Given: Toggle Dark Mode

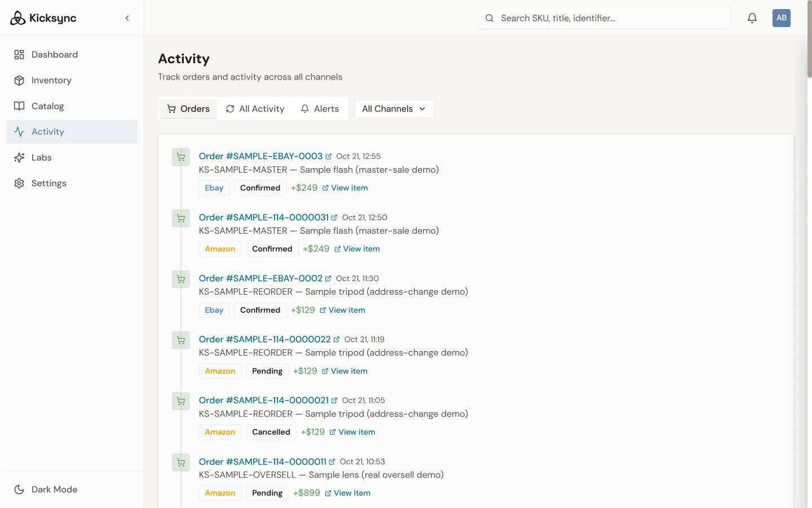Looking at the screenshot, I should tap(72, 489).
